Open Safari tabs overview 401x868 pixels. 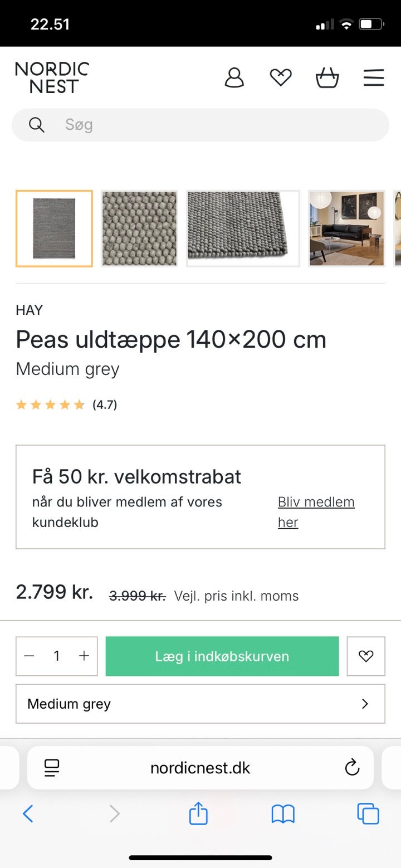(x=368, y=815)
